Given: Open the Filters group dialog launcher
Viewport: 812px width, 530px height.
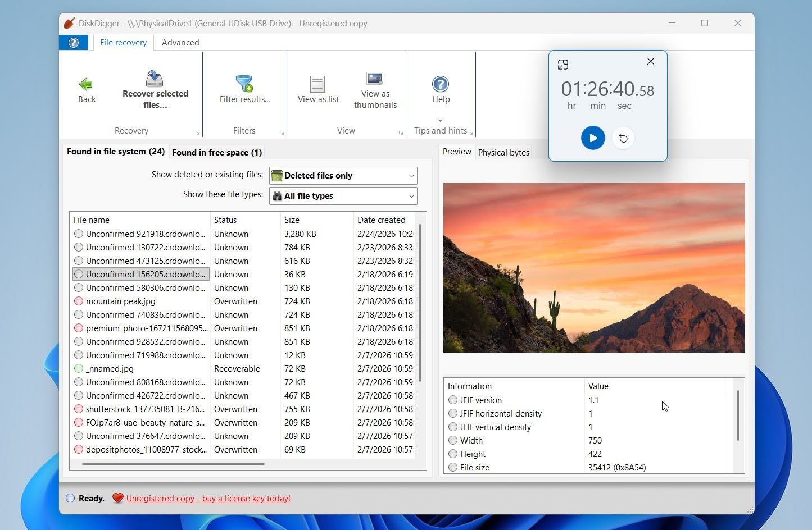Looking at the screenshot, I should (x=282, y=133).
